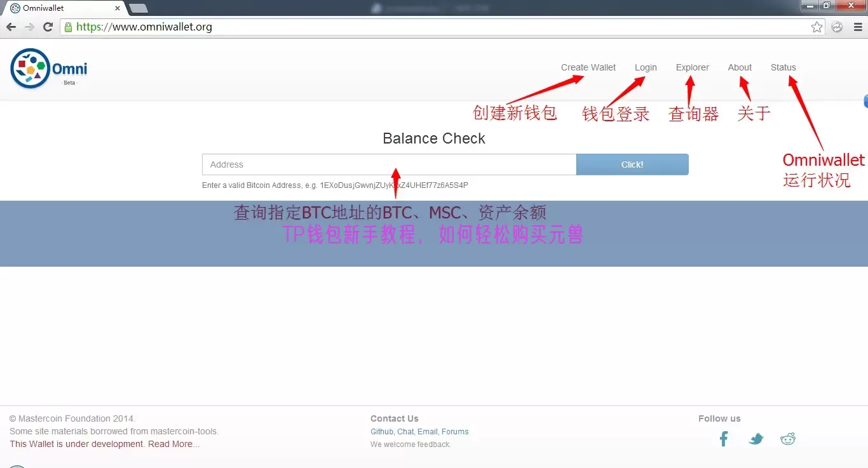868x468 pixels.
Task: Click the blue Click! button
Action: point(632,164)
